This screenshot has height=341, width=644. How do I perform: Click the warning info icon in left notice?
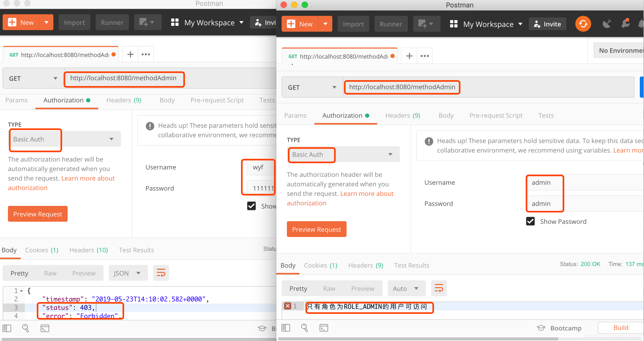(150, 126)
